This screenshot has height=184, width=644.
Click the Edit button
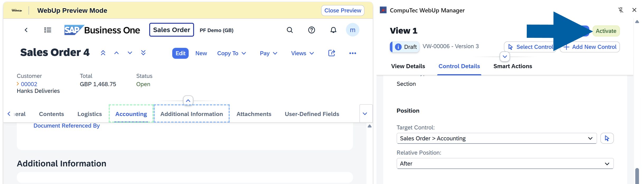pos(180,53)
